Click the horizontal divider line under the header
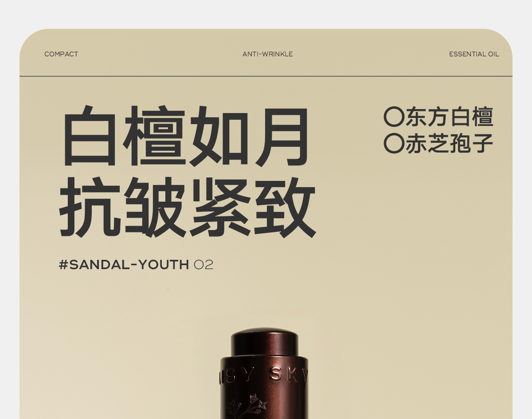532x419 pixels. 266,76
